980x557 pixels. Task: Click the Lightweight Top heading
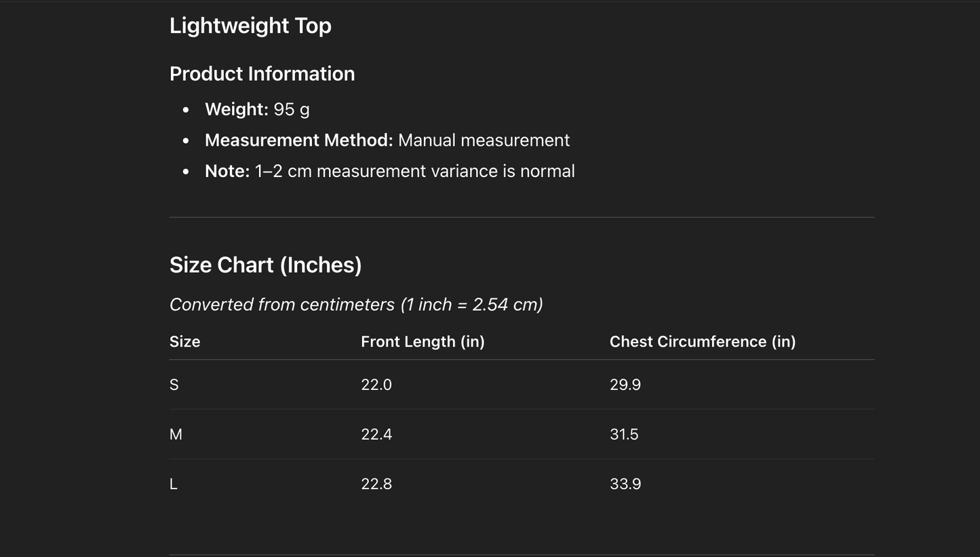pyautogui.click(x=250, y=26)
